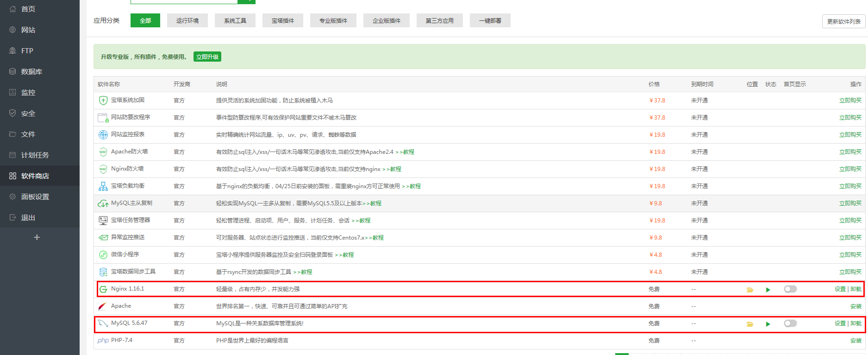
Task: Click the 网站 globe icon in sidebar
Action: click(x=12, y=30)
